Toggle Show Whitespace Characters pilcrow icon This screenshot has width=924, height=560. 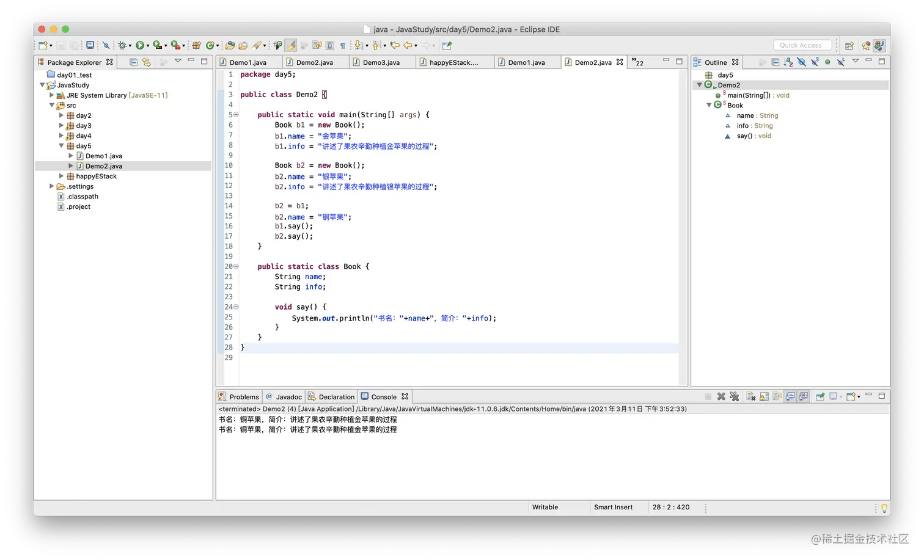[x=343, y=45]
